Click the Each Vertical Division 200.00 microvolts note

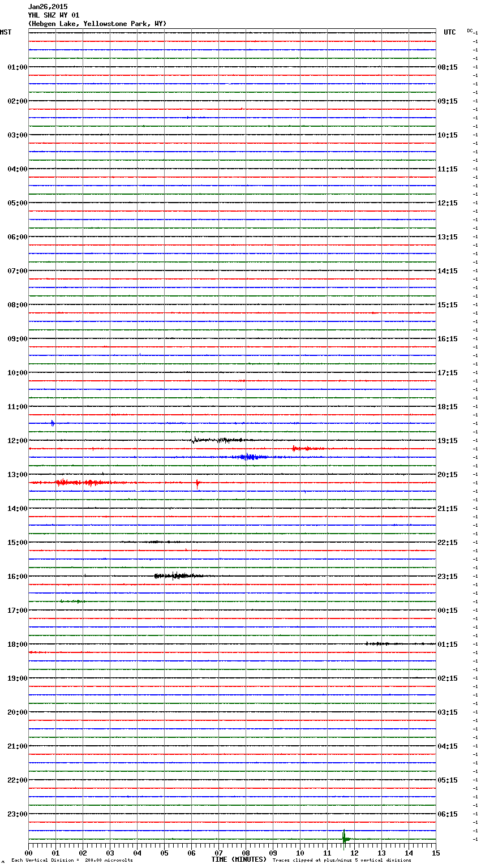(x=72, y=860)
